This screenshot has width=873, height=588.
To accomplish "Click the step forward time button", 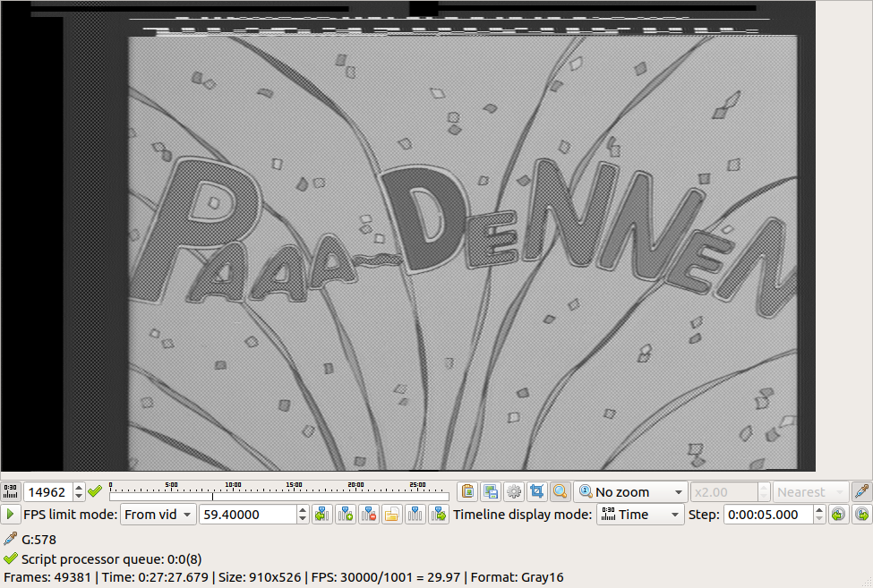I will click(861, 515).
